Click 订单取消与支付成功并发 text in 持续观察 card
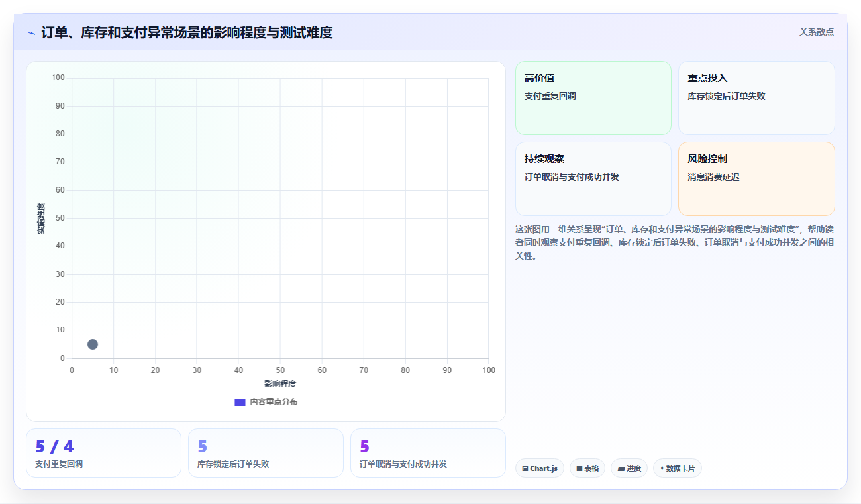The image size is (861, 504). tap(572, 177)
